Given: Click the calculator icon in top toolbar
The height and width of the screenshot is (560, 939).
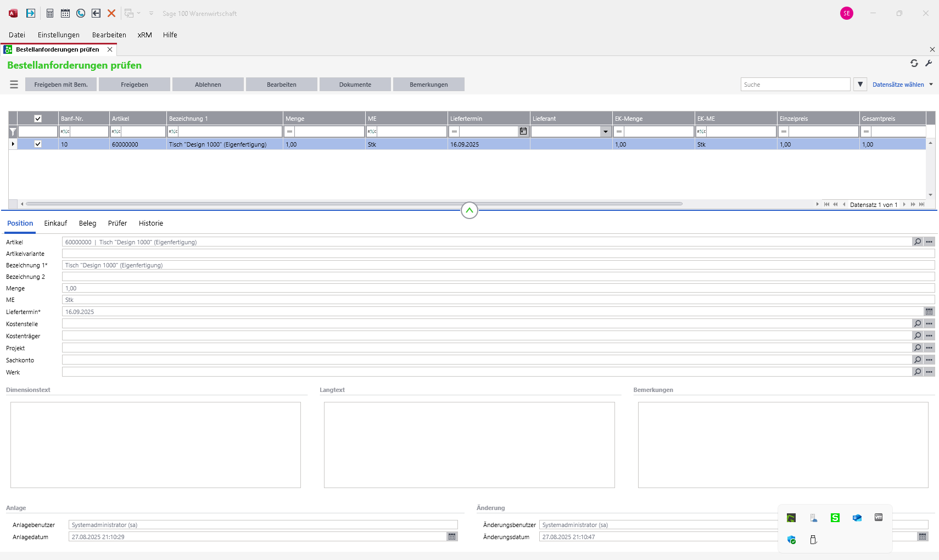Looking at the screenshot, I should [50, 13].
